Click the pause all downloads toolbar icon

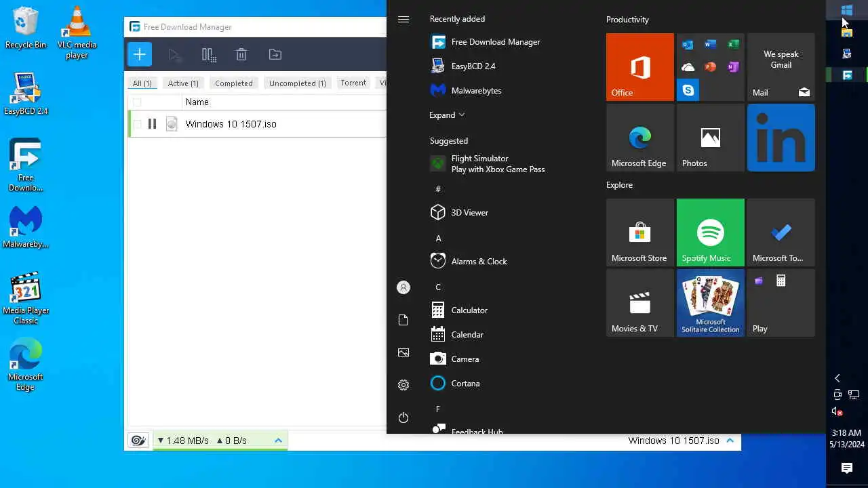209,55
